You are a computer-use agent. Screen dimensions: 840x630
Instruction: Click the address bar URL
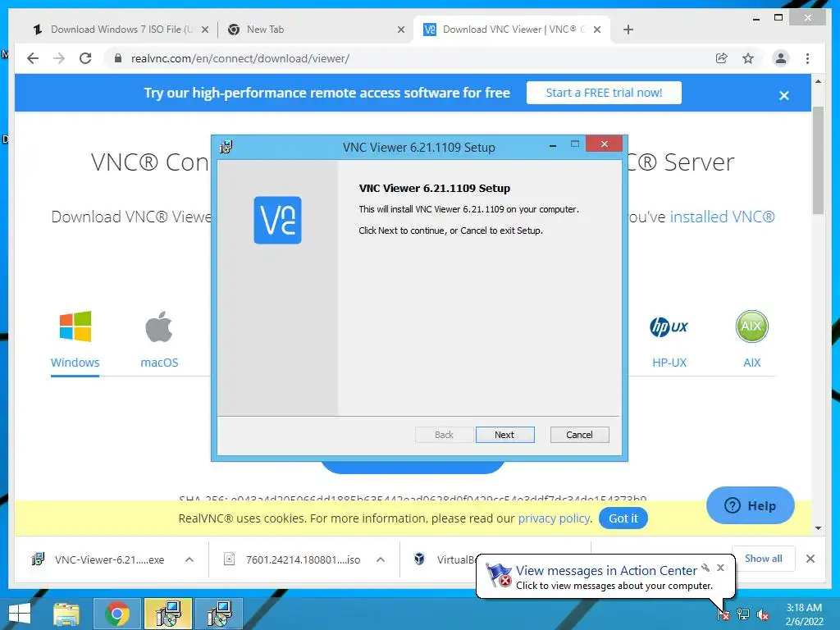[x=240, y=58]
